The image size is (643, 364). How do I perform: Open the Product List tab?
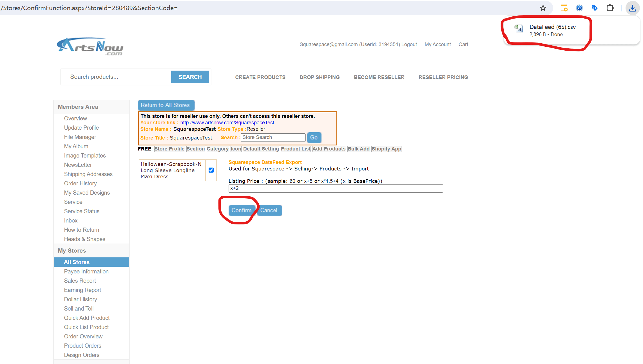coord(296,149)
